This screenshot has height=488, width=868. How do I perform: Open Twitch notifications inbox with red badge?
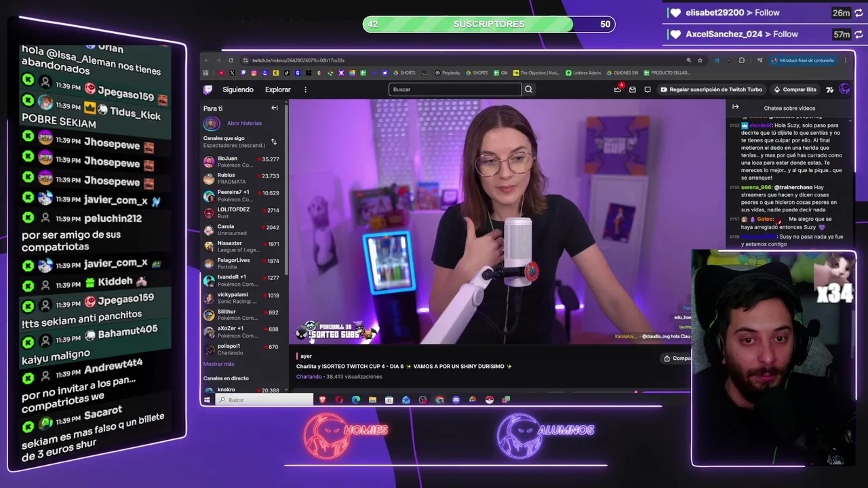coord(618,89)
